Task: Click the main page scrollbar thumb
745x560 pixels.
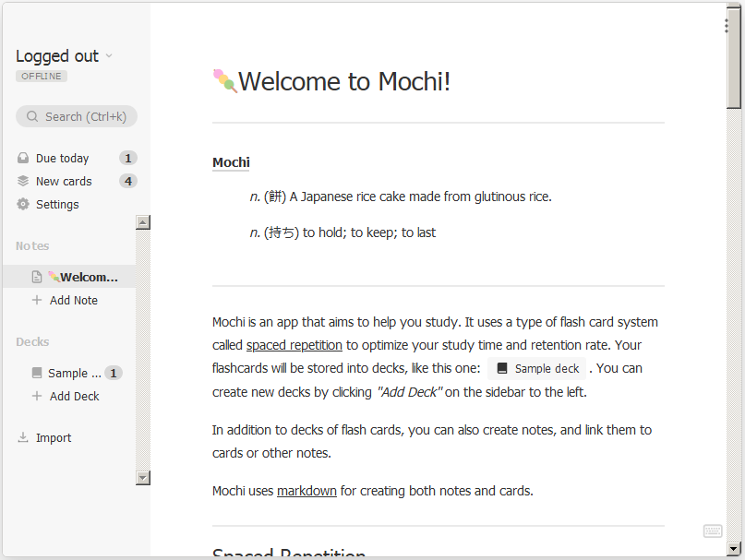Action: (734, 59)
